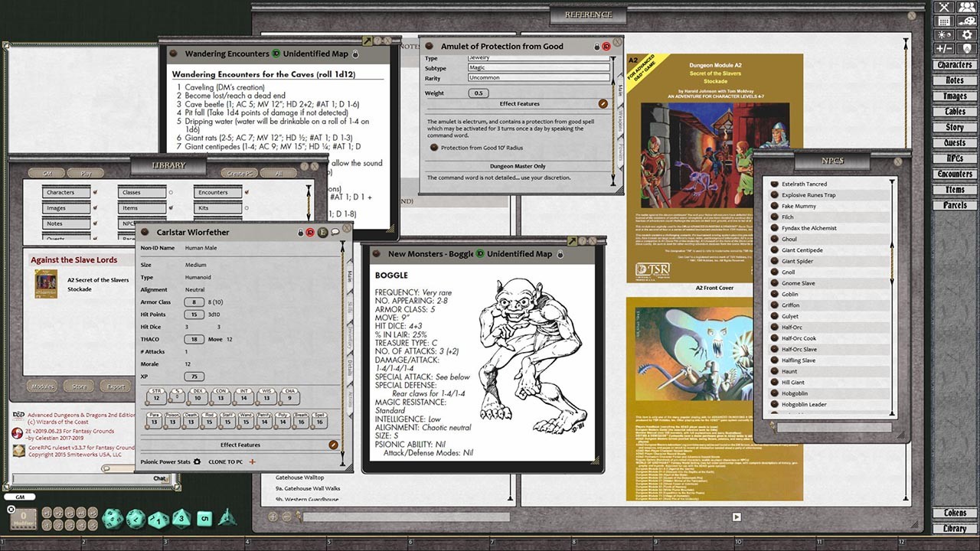Viewport: 980px width, 551px height.
Task: Select the d20 die in the dice tray
Action: 113,519
